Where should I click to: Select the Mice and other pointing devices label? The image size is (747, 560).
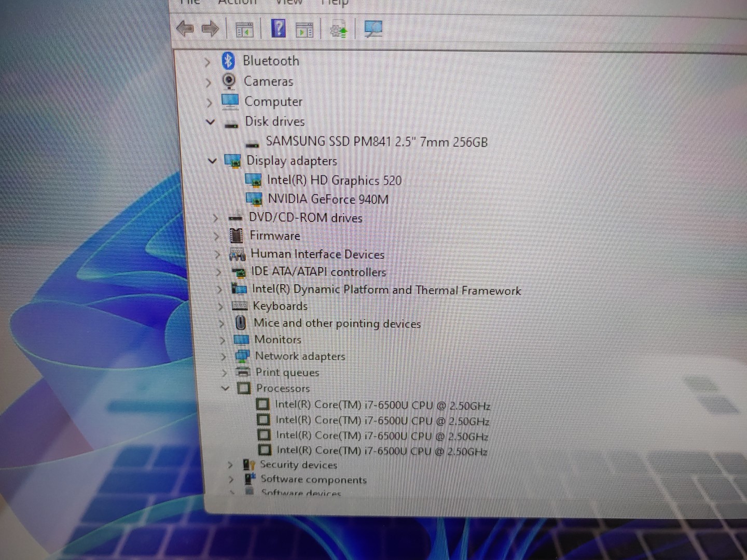[x=337, y=323]
